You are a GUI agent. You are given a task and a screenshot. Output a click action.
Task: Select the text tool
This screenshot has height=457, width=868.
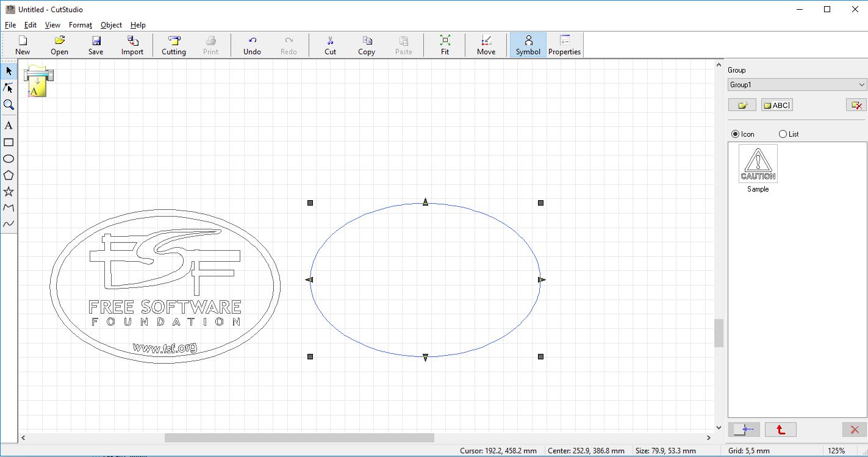9,126
